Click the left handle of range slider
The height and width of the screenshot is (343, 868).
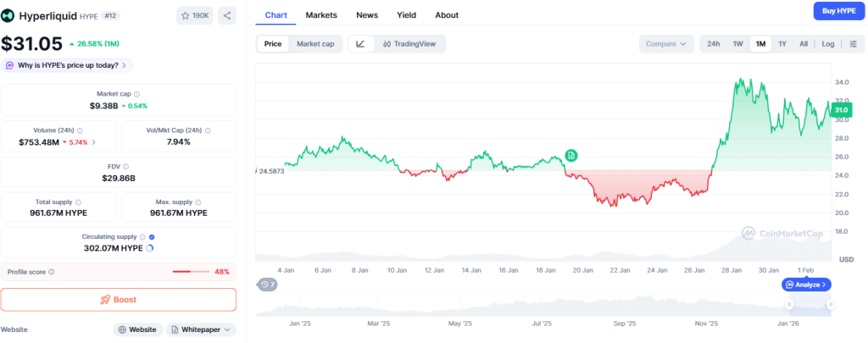(789, 304)
